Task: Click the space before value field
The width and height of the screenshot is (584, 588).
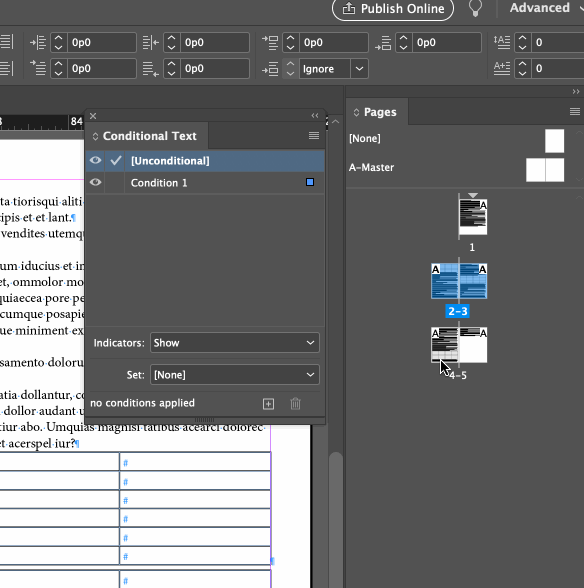Action: [334, 42]
